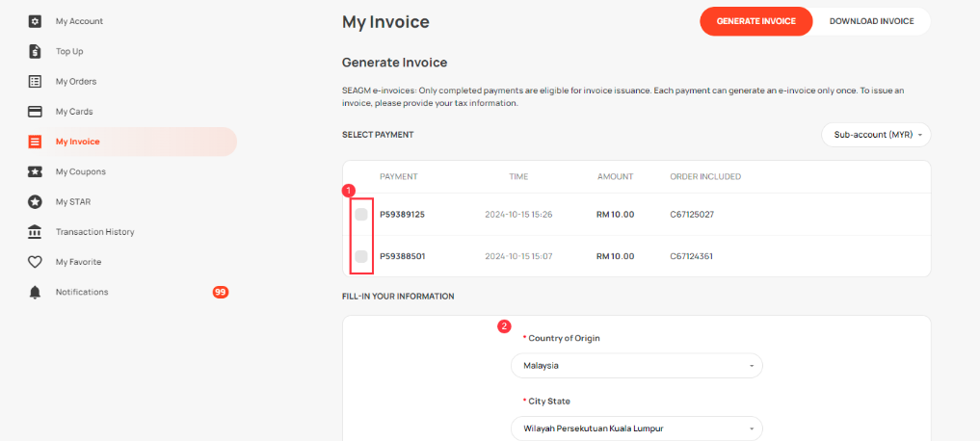The height and width of the screenshot is (441, 980).
Task: Tick the checkbox for payment P59388501
Action: tap(361, 256)
